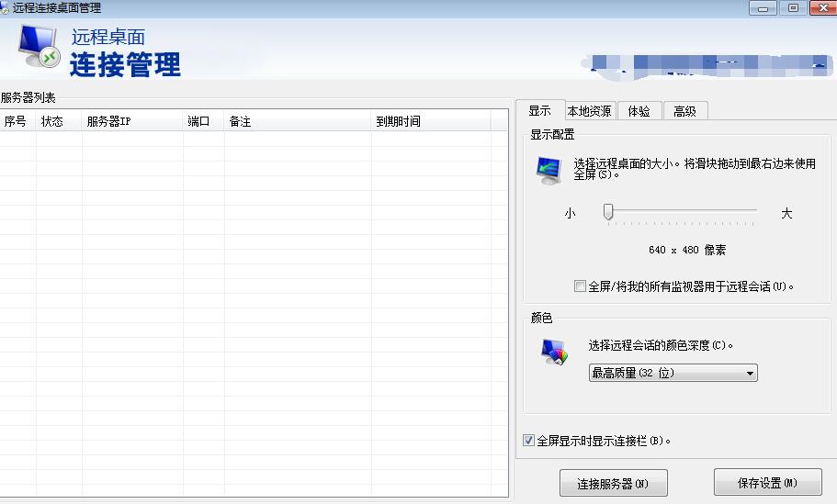This screenshot has width=837, height=504.
Task: Sort by 到期时间 column header
Action: point(398,121)
